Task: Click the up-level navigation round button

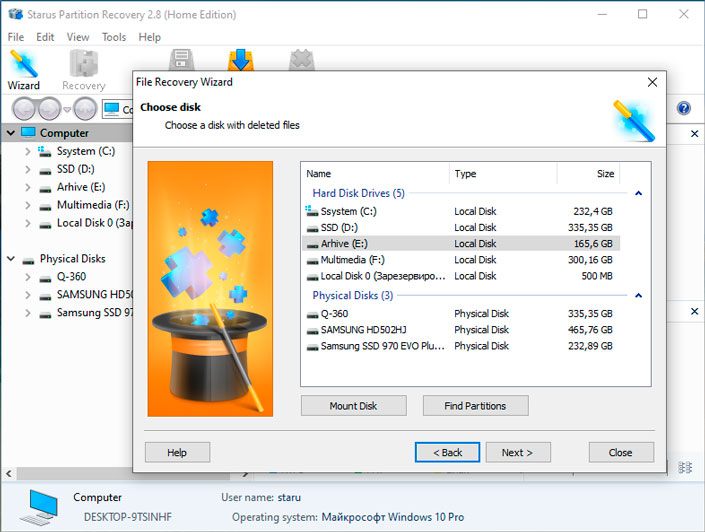Action: point(85,108)
